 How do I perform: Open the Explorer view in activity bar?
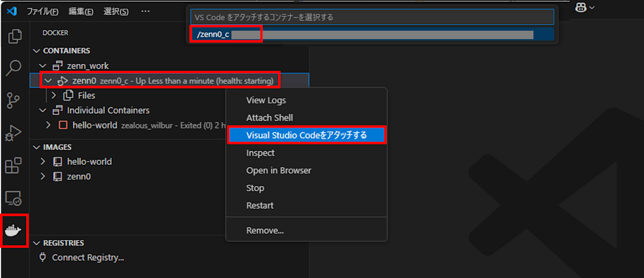14,36
